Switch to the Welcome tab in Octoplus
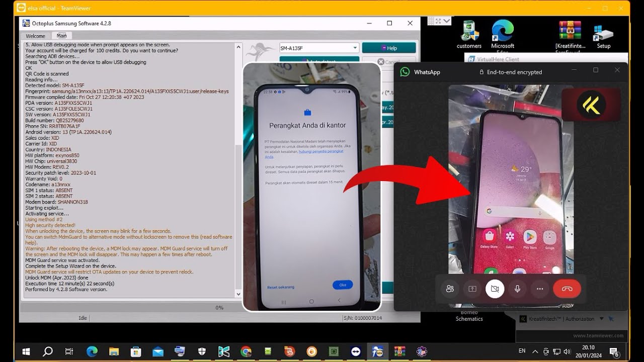This screenshot has height=362, width=644. tap(35, 36)
